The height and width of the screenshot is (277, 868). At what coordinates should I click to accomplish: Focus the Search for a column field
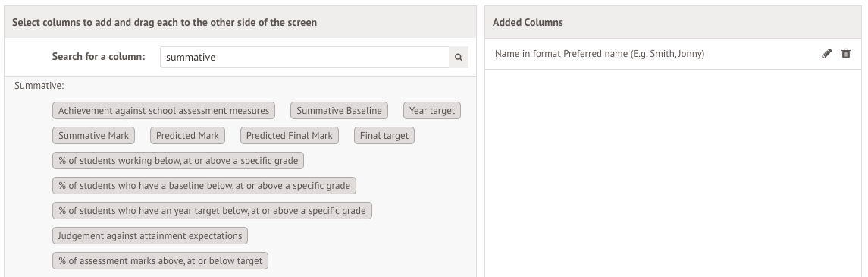305,57
